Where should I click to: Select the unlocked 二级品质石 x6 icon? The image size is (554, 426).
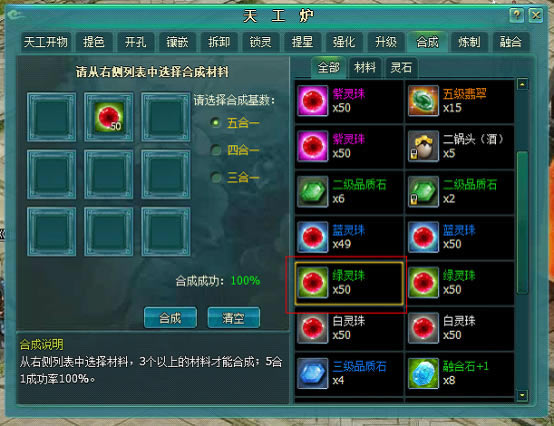click(313, 191)
